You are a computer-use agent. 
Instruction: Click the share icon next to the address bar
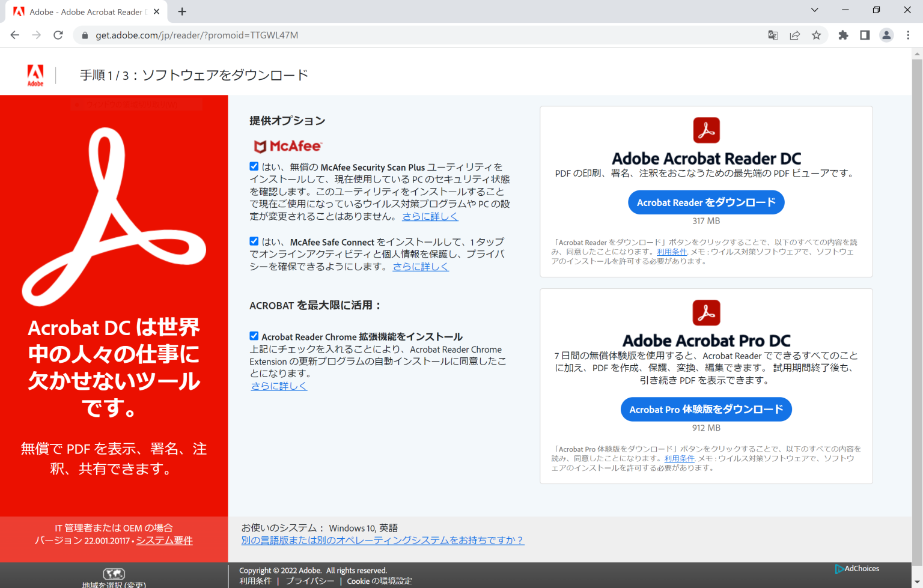point(794,35)
